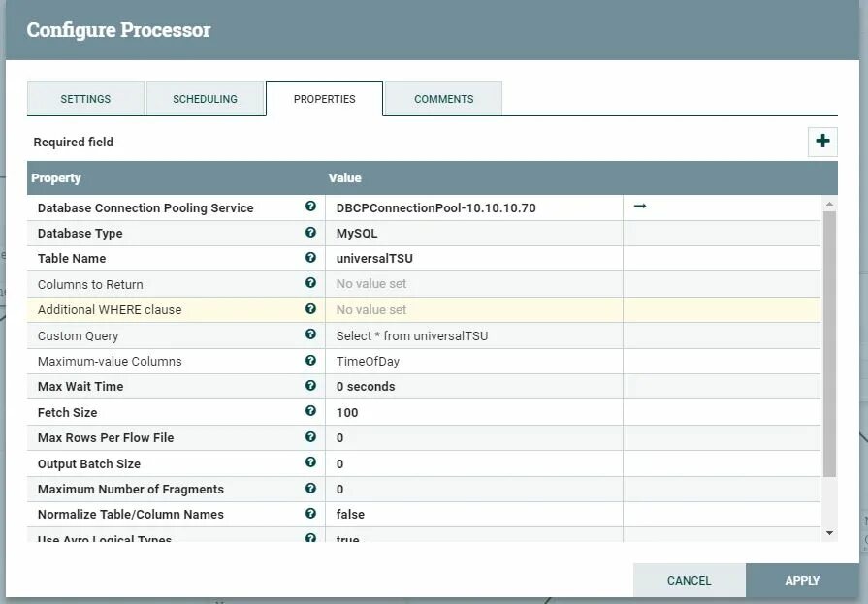The image size is (868, 604).
Task: Select the Fetch Size property name
Action: [x=68, y=412]
